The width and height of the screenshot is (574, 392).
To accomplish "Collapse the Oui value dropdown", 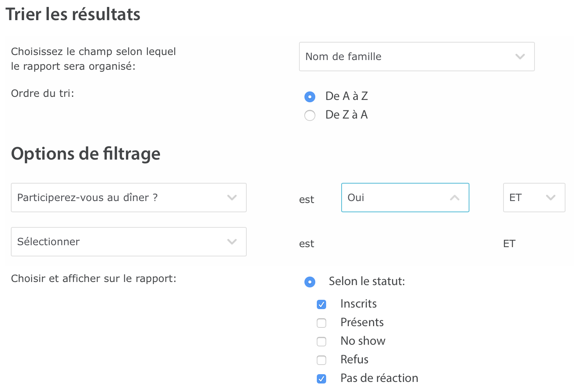I will [405, 198].
